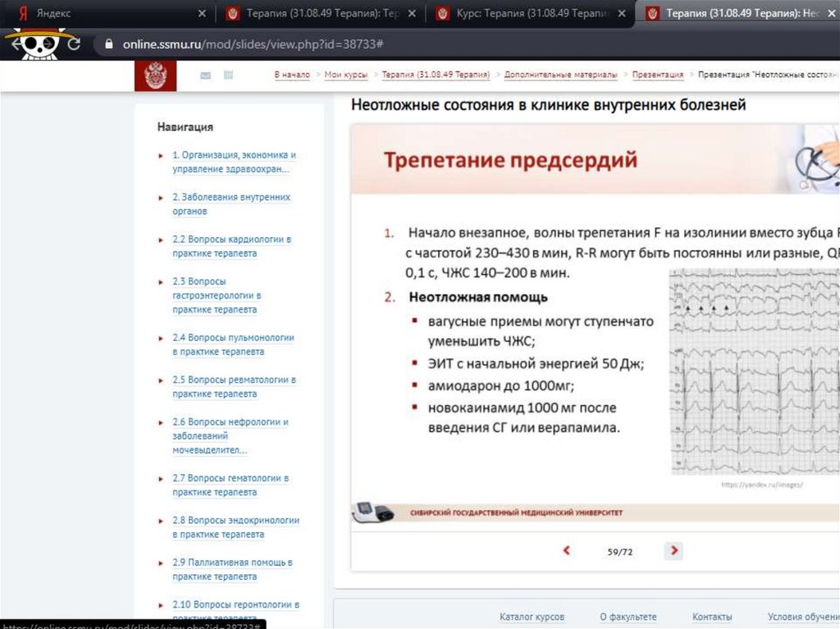The height and width of the screenshot is (629, 840).
Task: Expand arrow beside 2.2 Вопросы кардиологии
Action: pos(161,240)
